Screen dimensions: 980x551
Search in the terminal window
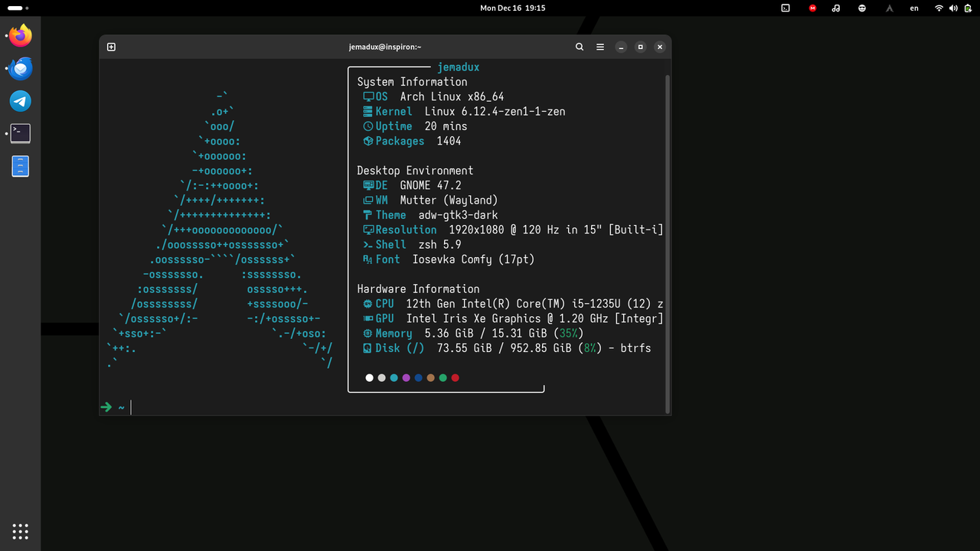pyautogui.click(x=580, y=47)
